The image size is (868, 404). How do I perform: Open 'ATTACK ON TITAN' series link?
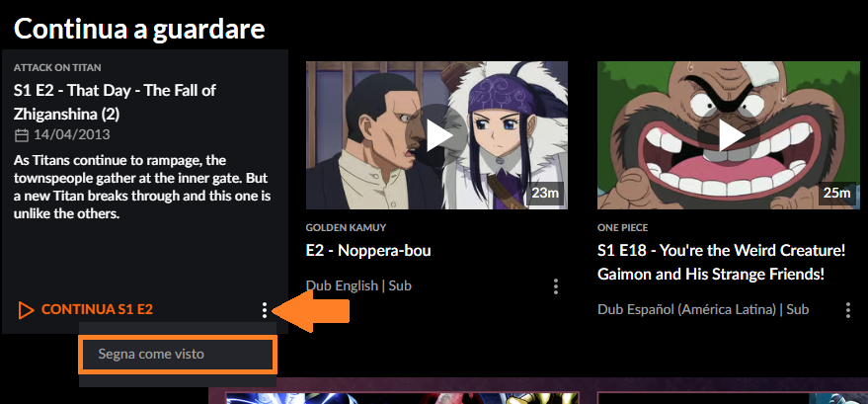tap(57, 67)
